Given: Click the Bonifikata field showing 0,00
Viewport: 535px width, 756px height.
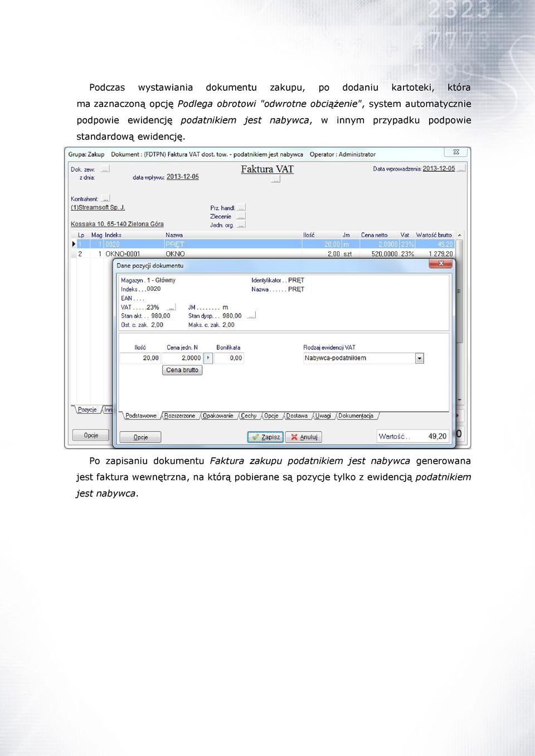Looking at the screenshot, I should coord(229,358).
